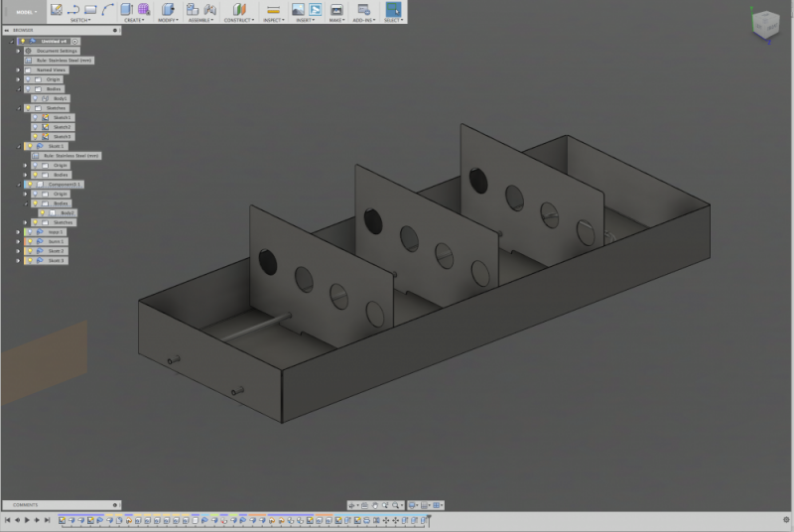The image size is (794, 532).
Task: Click the Measure icon in Inspect
Action: click(273, 9)
